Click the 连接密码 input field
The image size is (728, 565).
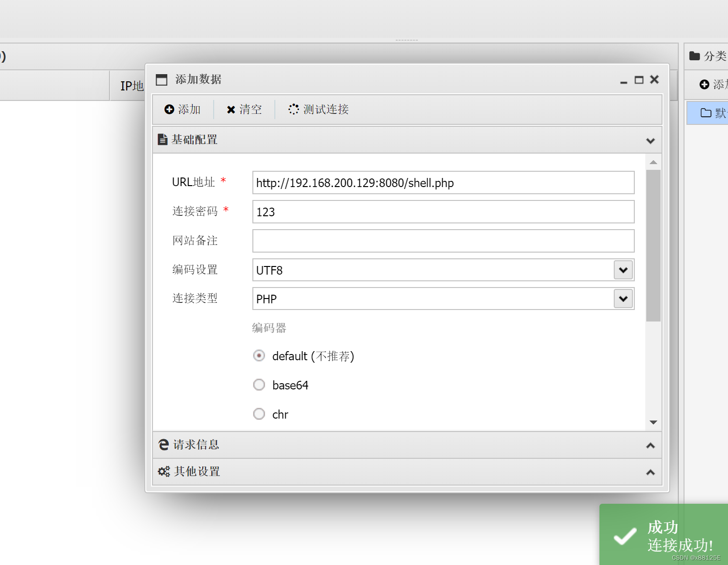tap(443, 212)
